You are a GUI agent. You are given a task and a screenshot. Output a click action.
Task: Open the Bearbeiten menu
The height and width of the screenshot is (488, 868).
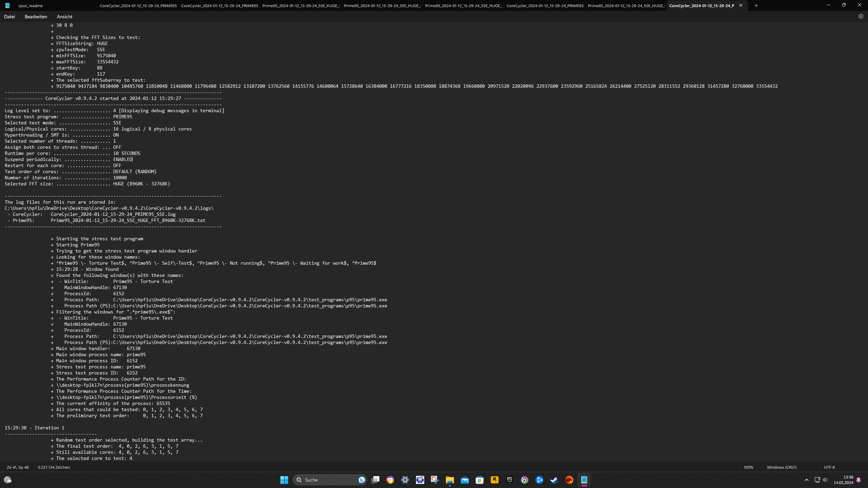pyautogui.click(x=36, y=17)
